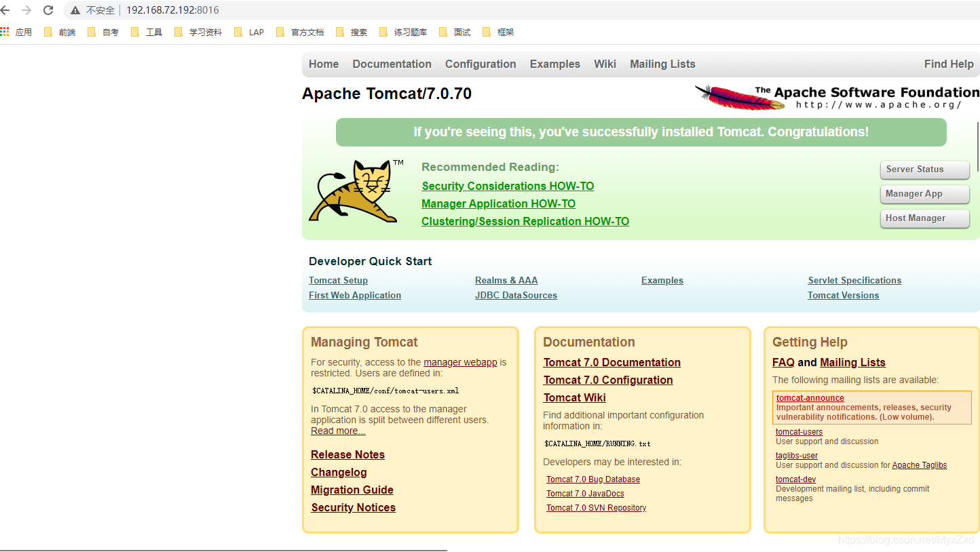Click the browser forward arrow
The height and width of the screenshot is (552, 980).
26,10
